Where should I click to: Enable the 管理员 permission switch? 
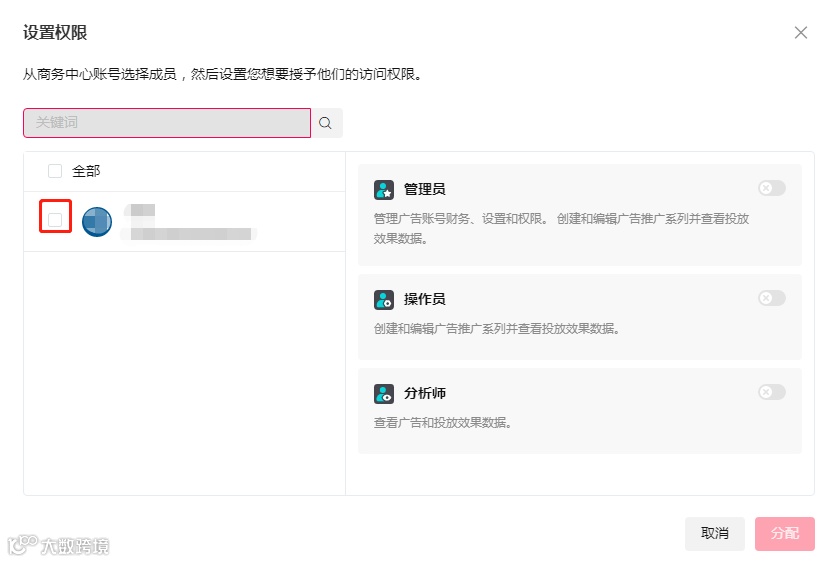pyautogui.click(x=772, y=188)
